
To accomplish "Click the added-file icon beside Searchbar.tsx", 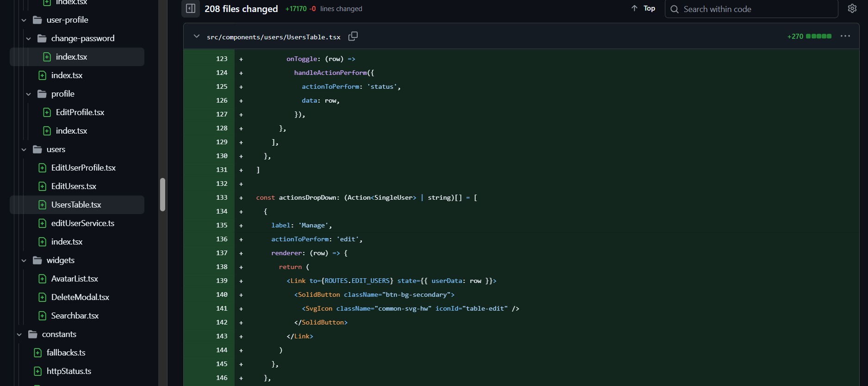I will coord(43,316).
